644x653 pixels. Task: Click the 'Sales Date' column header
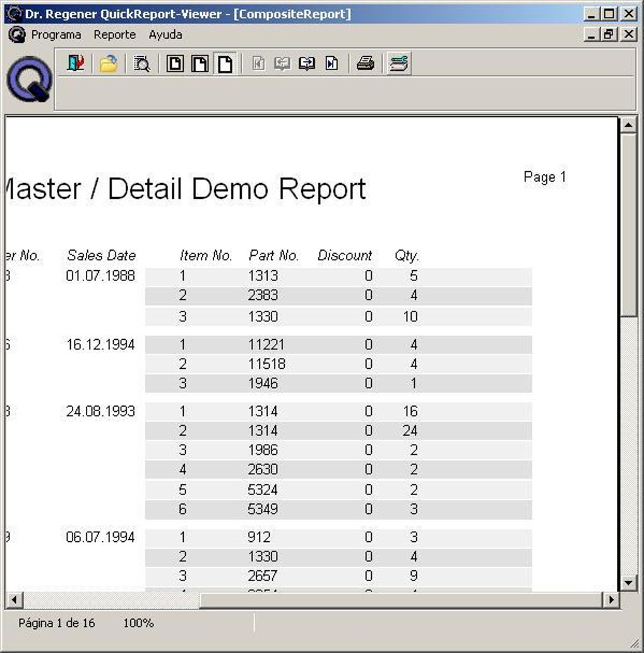coord(102,255)
